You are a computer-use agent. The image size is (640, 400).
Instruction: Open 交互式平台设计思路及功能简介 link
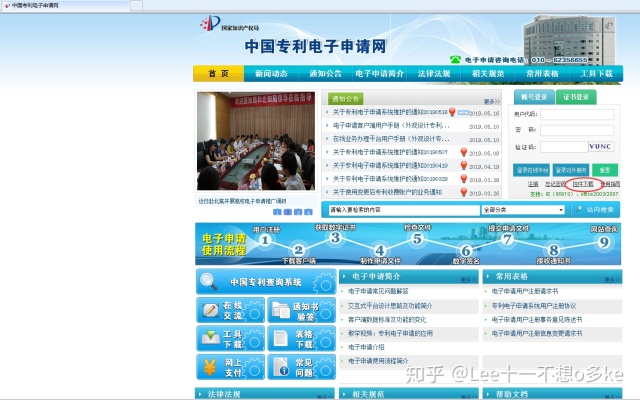point(390,306)
